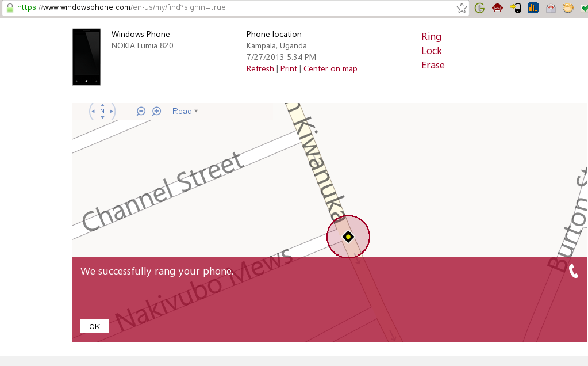Pan the map left with the compass arrow
The height and width of the screenshot is (366, 588).
coord(93,112)
